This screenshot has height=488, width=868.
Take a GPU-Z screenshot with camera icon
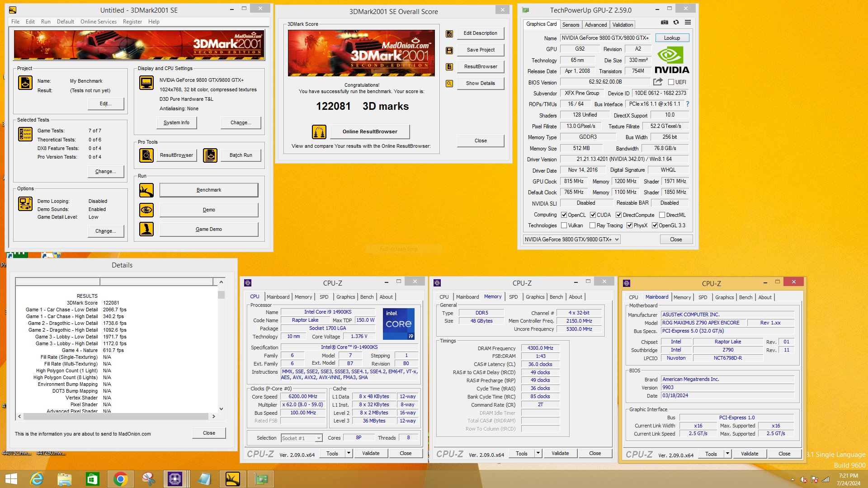[664, 22]
